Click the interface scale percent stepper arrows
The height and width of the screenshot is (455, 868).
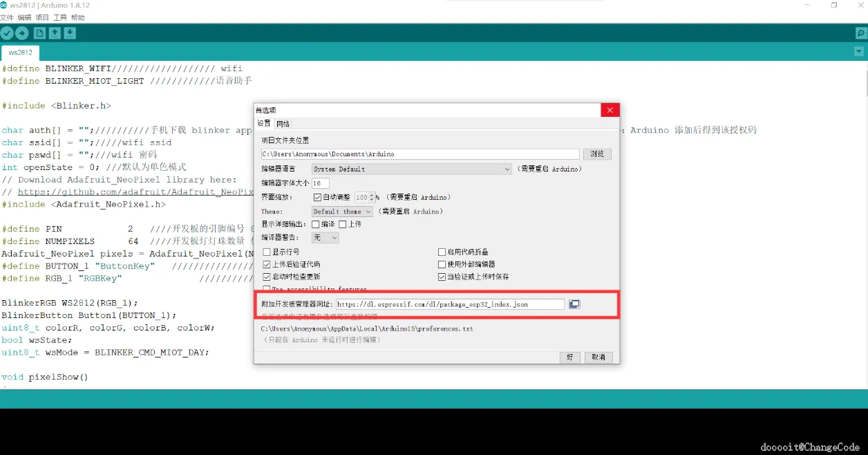(372, 197)
